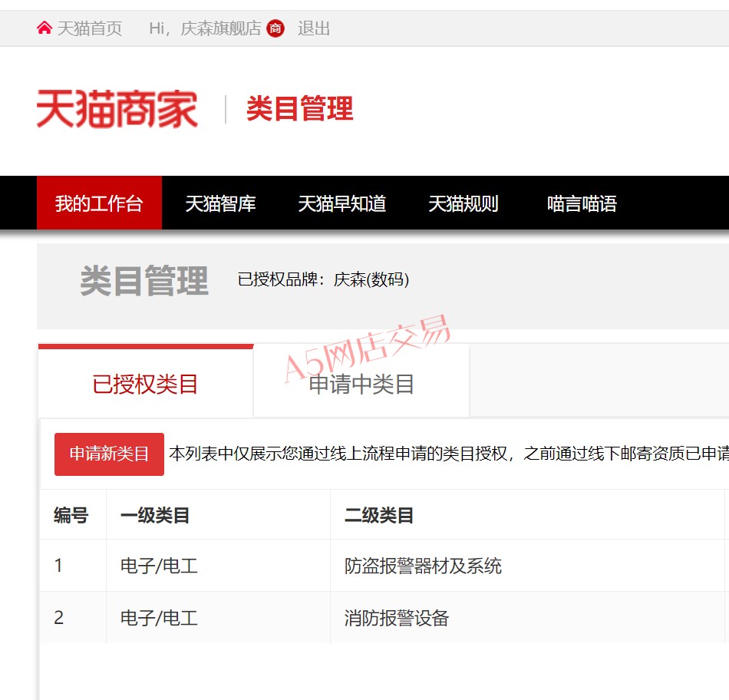The height and width of the screenshot is (700, 729).
Task: Click the red 类目管理 header title
Action: (300, 109)
